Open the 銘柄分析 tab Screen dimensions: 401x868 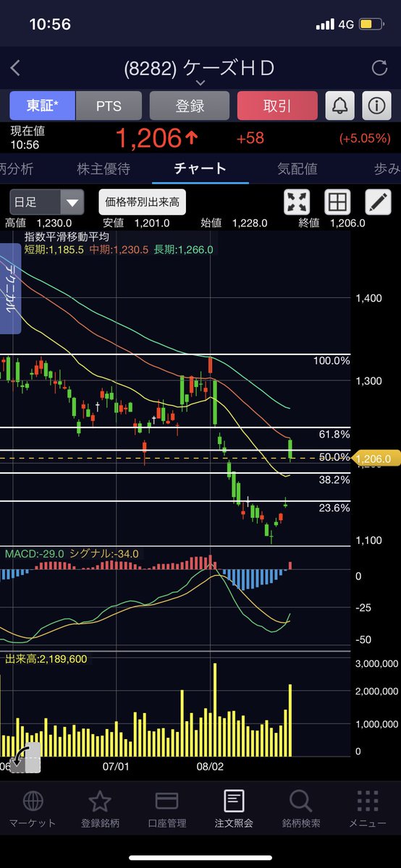(17, 169)
